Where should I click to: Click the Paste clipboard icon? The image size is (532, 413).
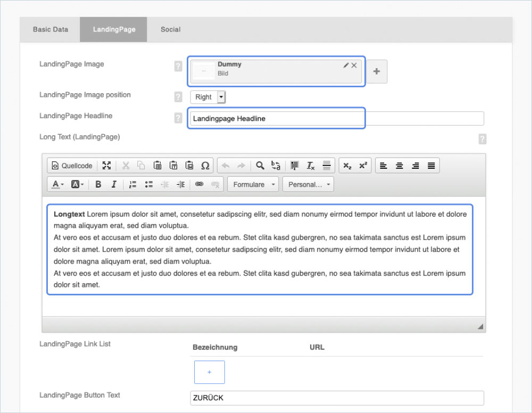pyautogui.click(x=157, y=166)
